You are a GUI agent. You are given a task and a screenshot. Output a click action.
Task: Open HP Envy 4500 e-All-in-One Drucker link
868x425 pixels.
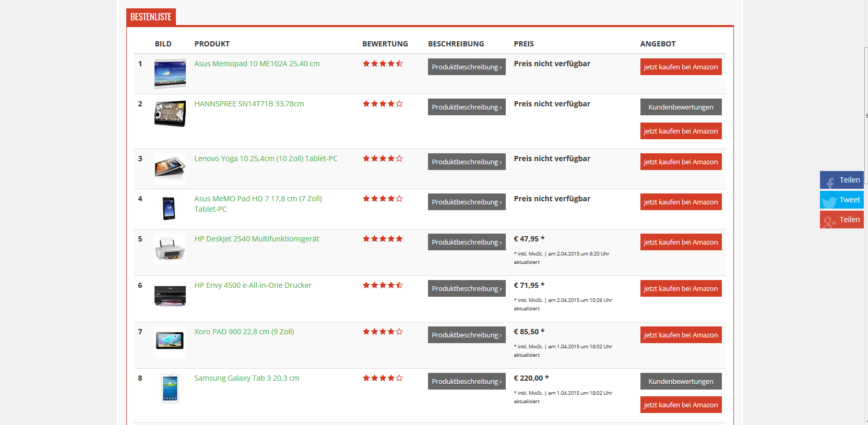click(x=253, y=285)
